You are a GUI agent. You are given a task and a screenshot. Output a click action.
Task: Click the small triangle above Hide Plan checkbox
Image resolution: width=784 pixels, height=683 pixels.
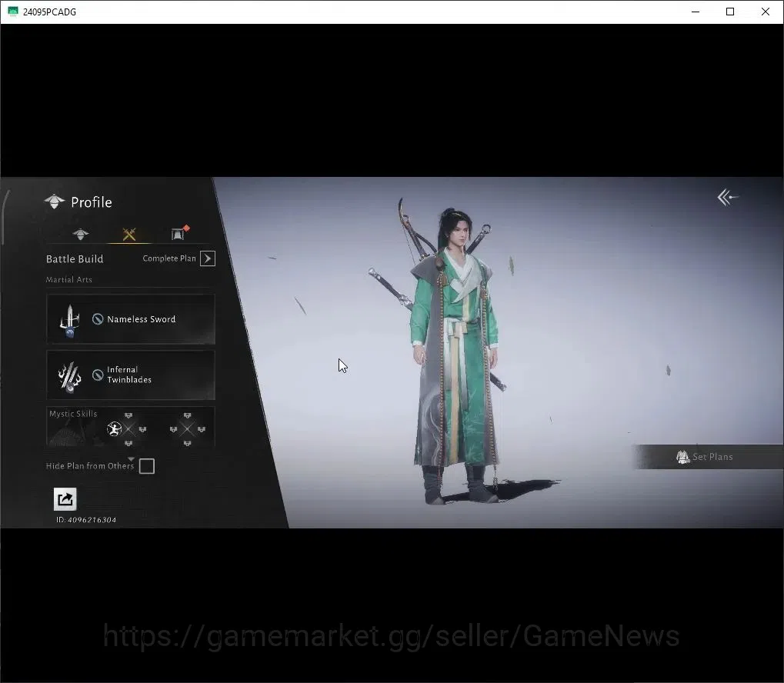131,458
